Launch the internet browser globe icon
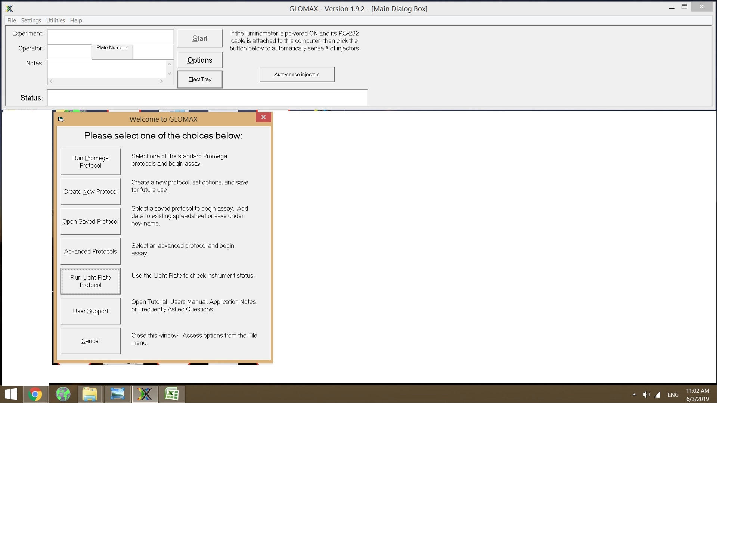Screen dimensions: 747x560 pos(62,394)
